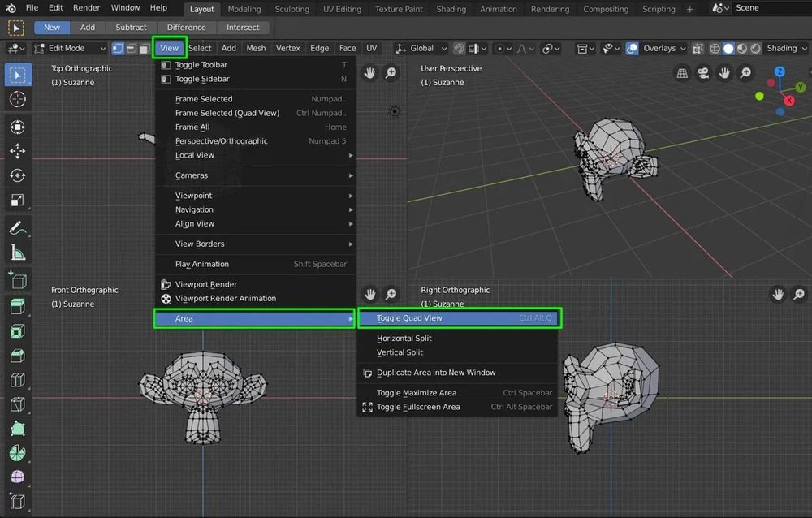Open the editor mode dropdown showing Edit Mode
Image resolution: width=812 pixels, height=518 pixels.
click(x=69, y=48)
